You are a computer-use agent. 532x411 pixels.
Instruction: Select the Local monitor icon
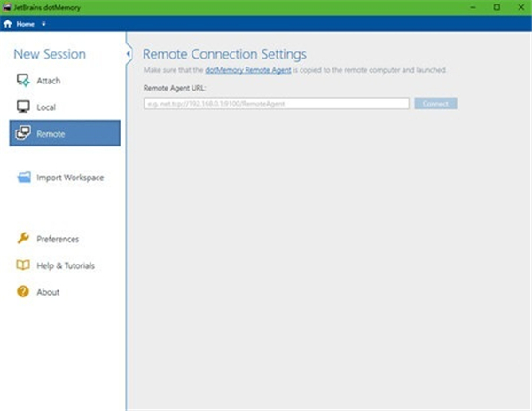point(23,107)
